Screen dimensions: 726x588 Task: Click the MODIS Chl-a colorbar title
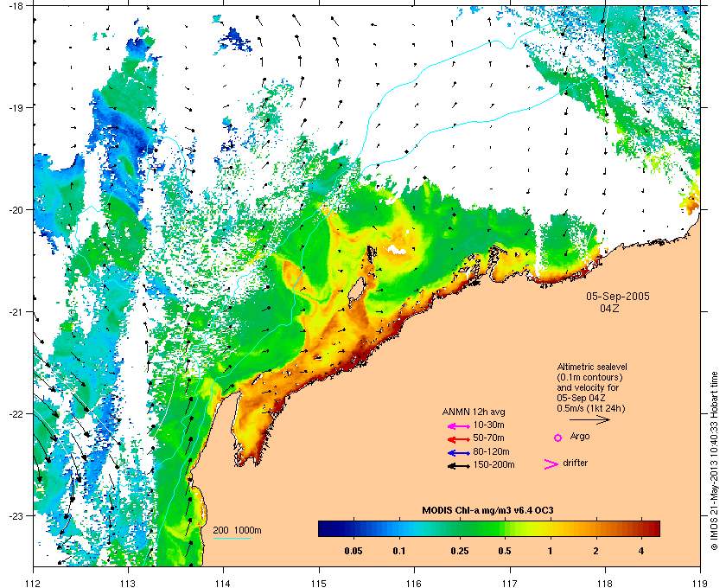[x=487, y=511]
